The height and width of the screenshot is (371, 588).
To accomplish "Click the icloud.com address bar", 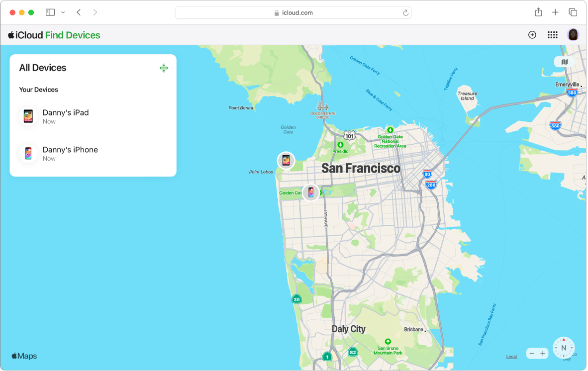I will tap(293, 13).
